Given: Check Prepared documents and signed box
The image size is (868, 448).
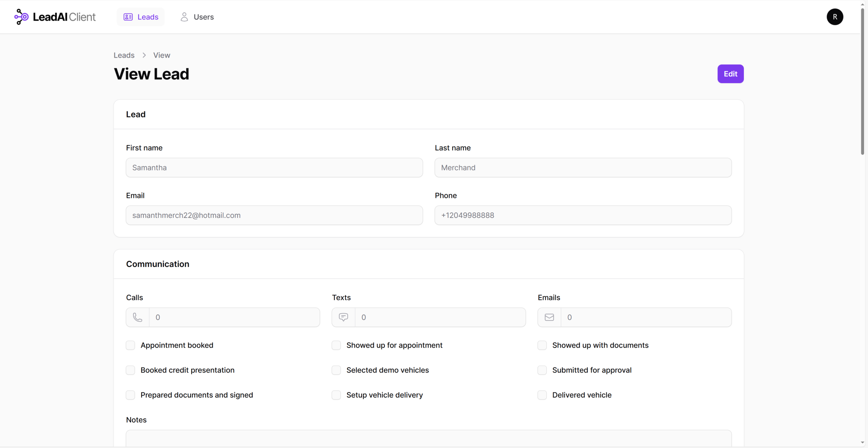Looking at the screenshot, I should (131, 395).
